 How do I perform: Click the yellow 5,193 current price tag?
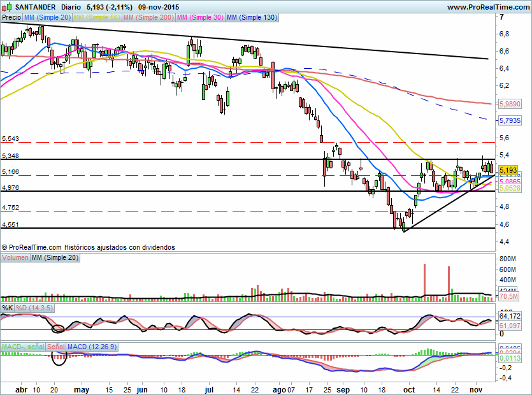click(x=508, y=169)
